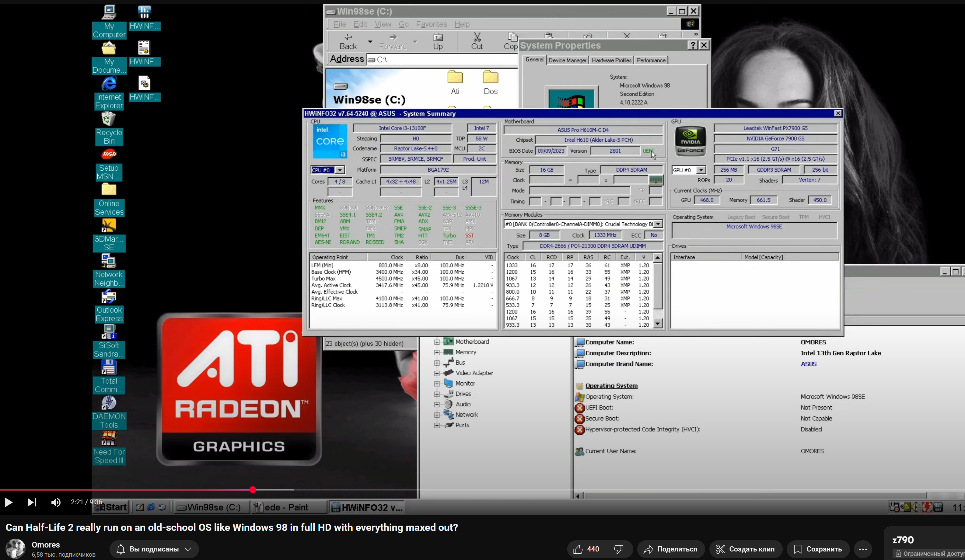Open the Favorites menu in Explorer
Screen dimensions: 965x560
(x=432, y=24)
